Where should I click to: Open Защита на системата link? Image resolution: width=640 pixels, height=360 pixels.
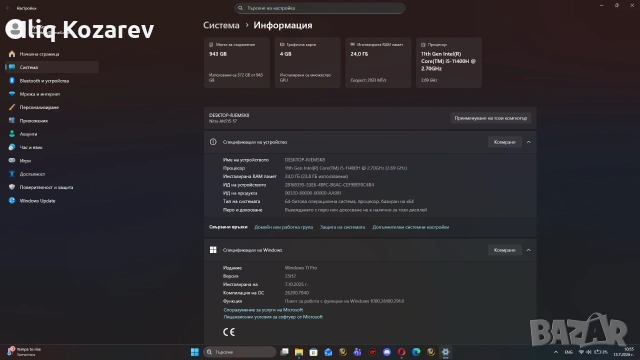[342, 227]
